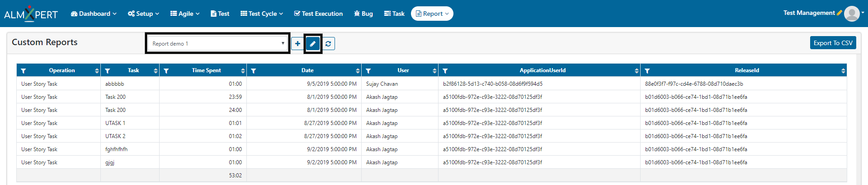
Task: Click the ALMXPERT logo link
Action: [31, 14]
